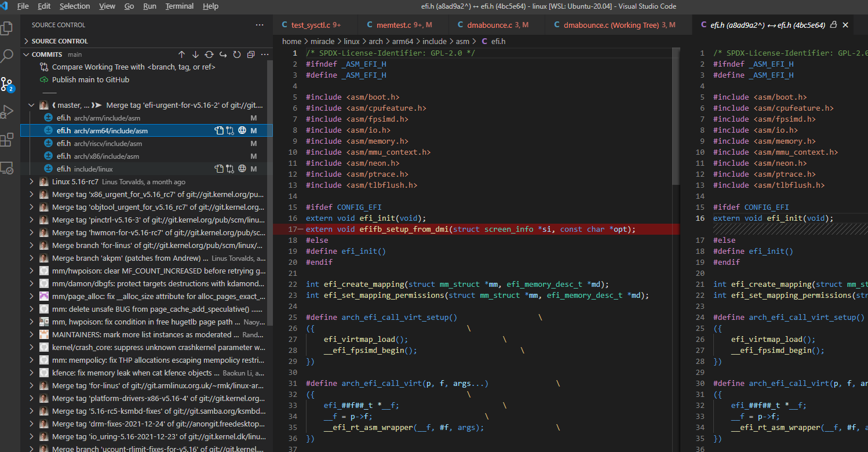868x452 pixels.
Task: Click Publish main to GitHub
Action: [90, 80]
